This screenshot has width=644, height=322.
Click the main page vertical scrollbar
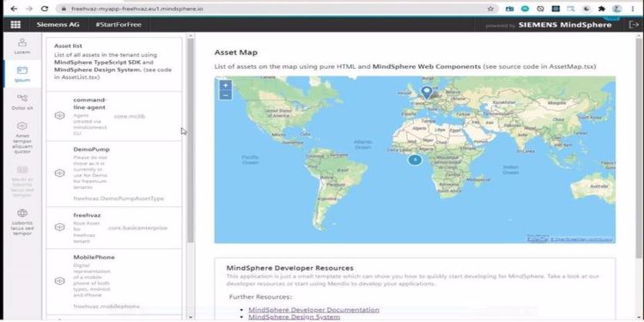click(x=639, y=148)
